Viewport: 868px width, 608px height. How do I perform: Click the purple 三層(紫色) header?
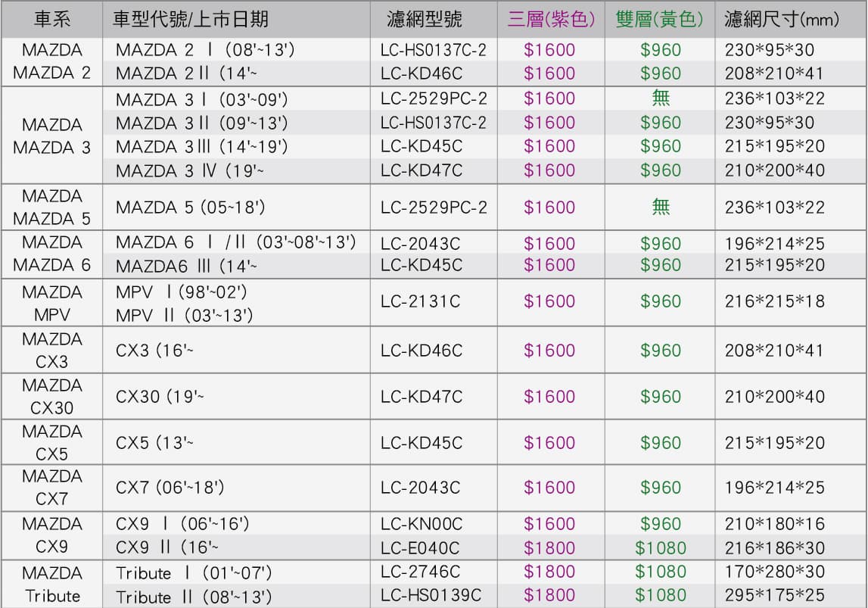click(x=551, y=20)
